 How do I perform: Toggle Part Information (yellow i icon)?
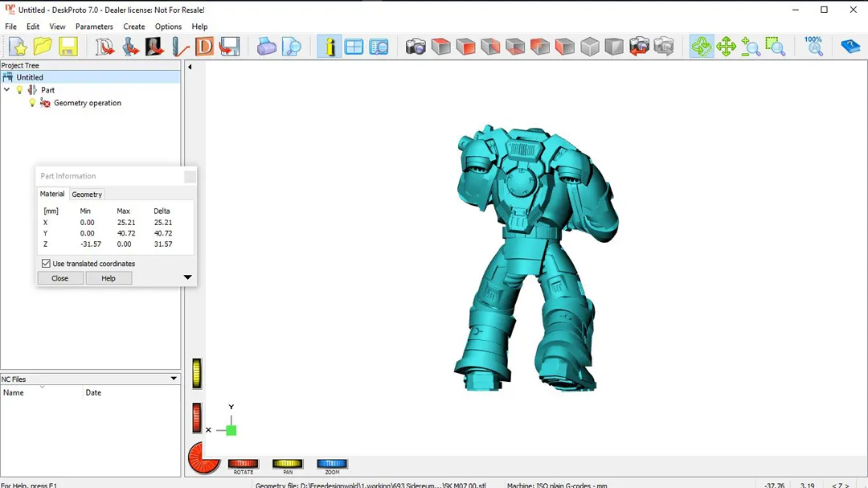tap(329, 47)
